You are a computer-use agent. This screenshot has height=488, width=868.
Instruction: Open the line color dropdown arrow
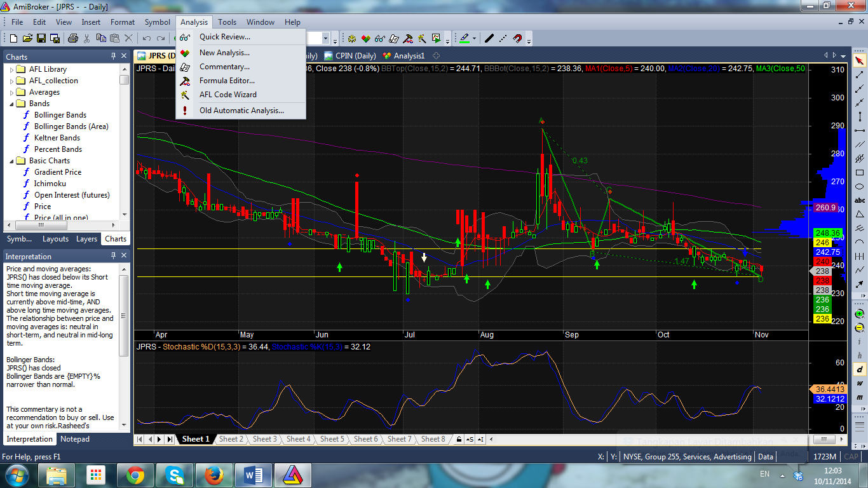tap(474, 39)
